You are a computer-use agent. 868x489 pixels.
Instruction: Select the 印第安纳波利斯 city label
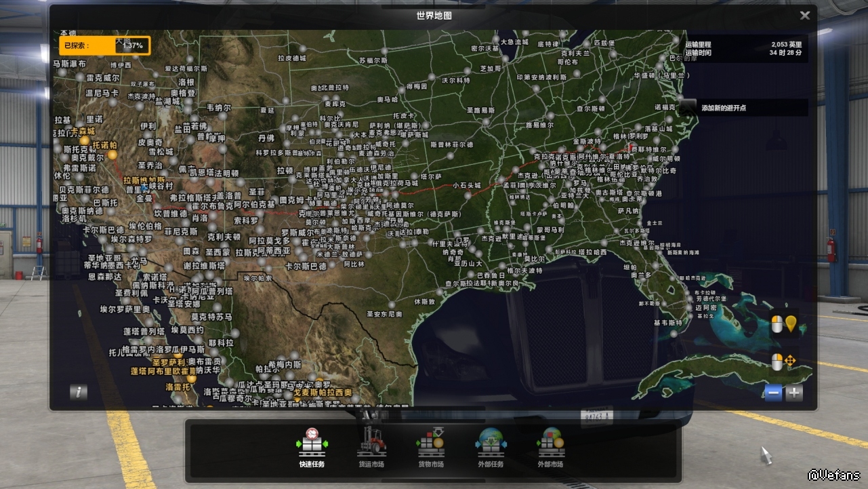point(542,77)
